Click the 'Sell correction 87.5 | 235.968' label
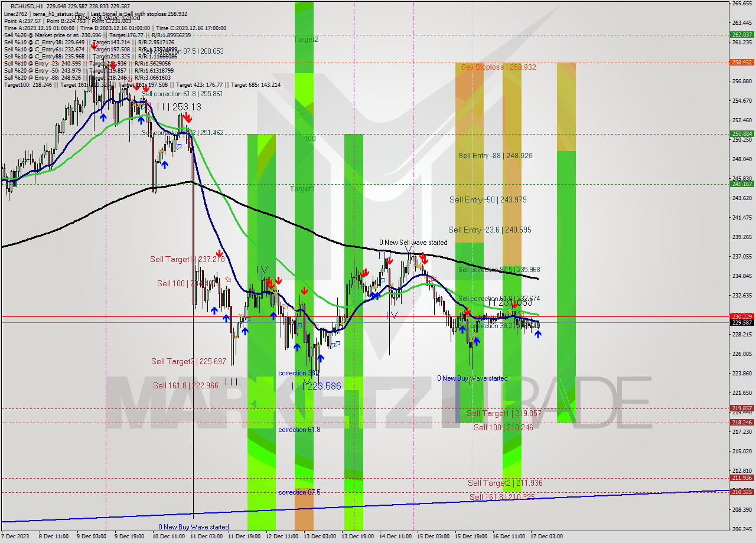This screenshot has height=543, width=756. click(499, 270)
